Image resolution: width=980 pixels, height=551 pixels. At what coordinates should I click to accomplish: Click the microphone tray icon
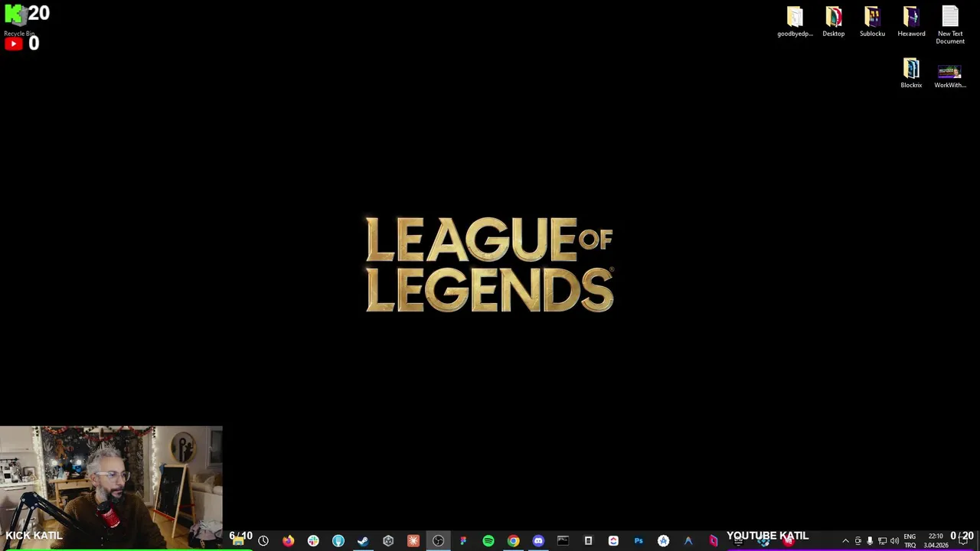870,541
